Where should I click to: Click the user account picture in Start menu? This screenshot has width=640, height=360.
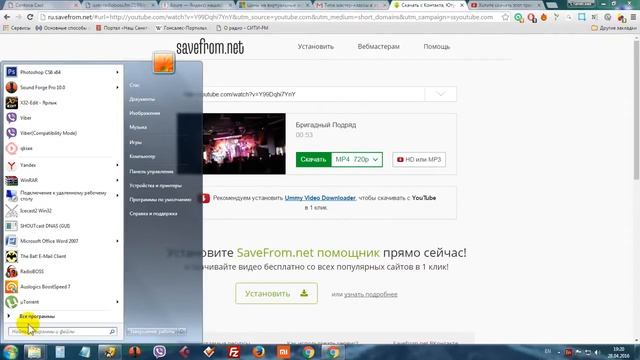click(x=164, y=63)
